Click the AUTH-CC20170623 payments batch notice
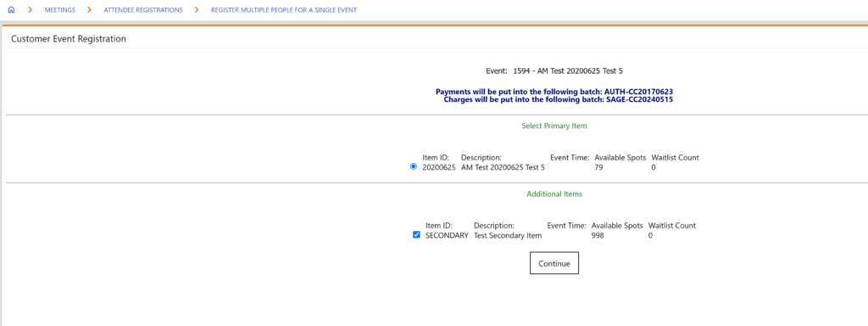The height and width of the screenshot is (326, 868). click(x=554, y=92)
